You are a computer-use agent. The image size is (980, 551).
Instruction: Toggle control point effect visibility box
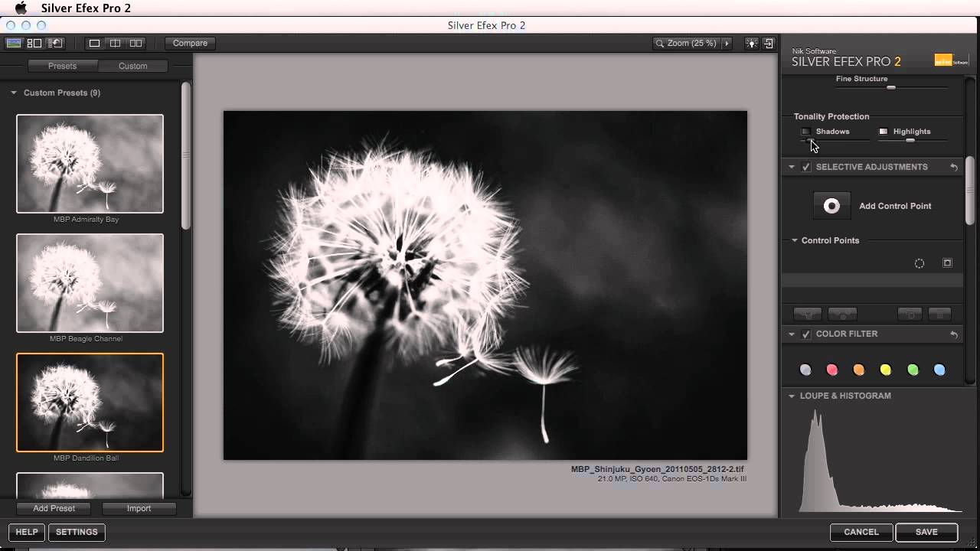(947, 263)
